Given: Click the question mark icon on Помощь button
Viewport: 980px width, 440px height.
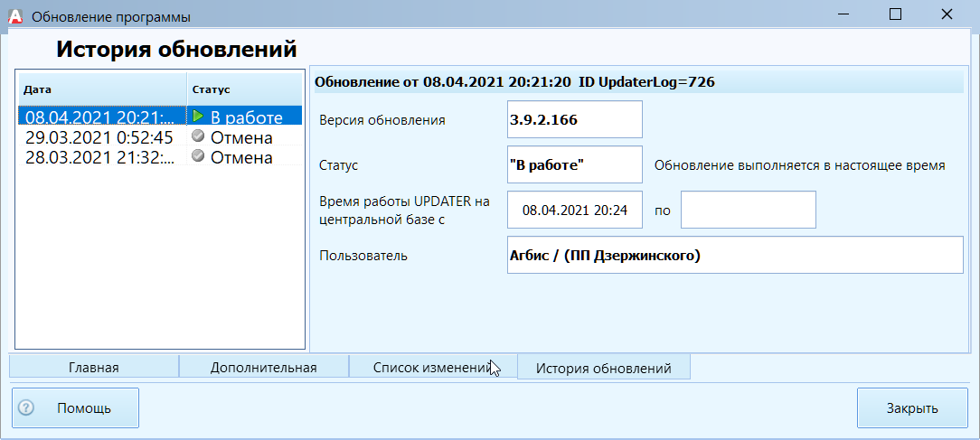Looking at the screenshot, I should 25,408.
